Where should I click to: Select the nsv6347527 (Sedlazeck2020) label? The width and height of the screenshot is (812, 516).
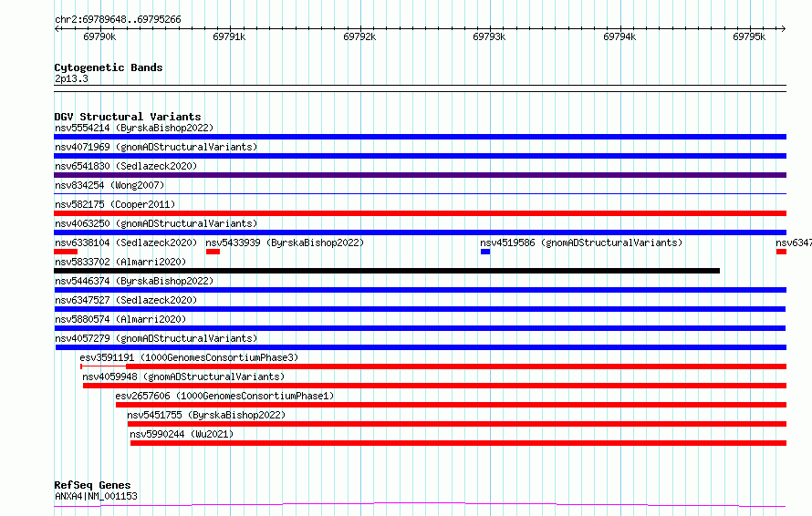126,300
